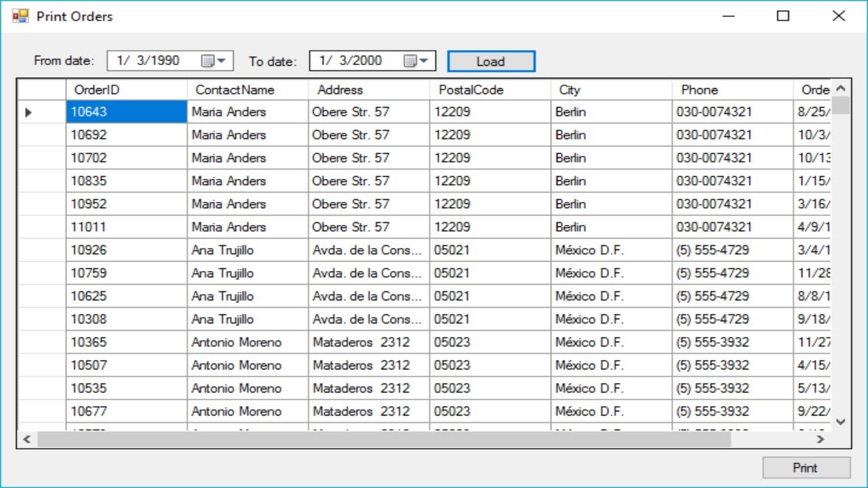Click the Load button
868x488 pixels.
491,62
